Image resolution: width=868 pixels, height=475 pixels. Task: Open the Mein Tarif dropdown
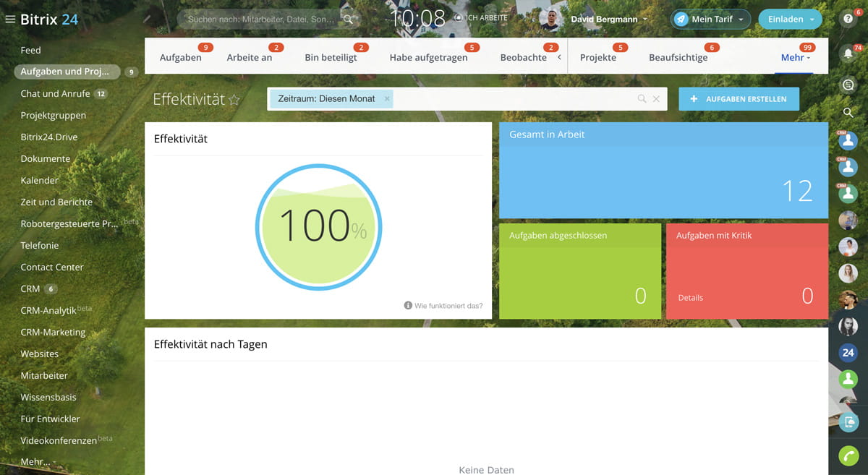710,20
